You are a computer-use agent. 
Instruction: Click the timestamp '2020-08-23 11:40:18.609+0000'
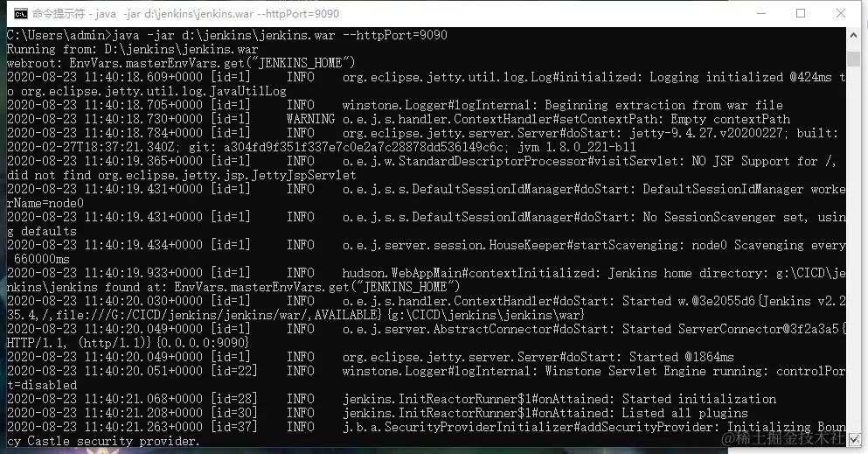[105, 77]
